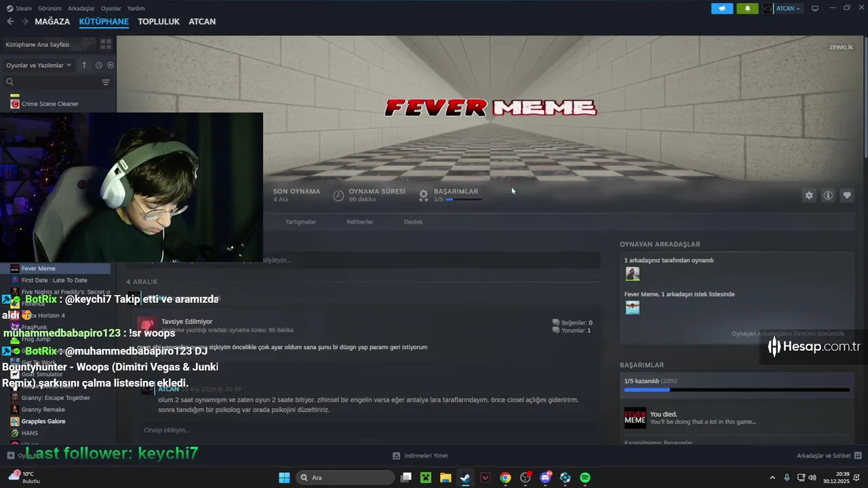Open Task View on the taskbar
868x488 pixels.
click(x=406, y=477)
